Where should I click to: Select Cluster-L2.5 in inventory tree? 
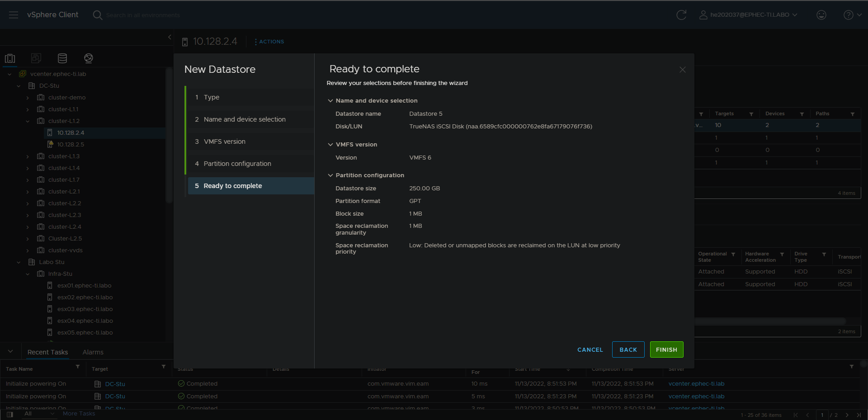click(x=65, y=239)
